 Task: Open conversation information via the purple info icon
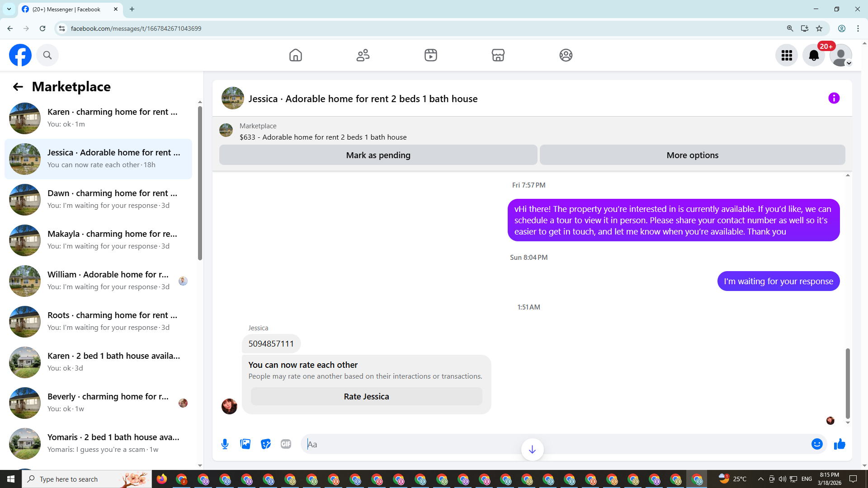[x=834, y=98]
